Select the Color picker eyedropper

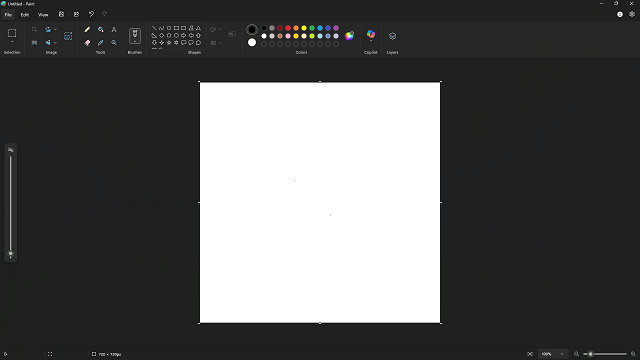pyautogui.click(x=100, y=42)
